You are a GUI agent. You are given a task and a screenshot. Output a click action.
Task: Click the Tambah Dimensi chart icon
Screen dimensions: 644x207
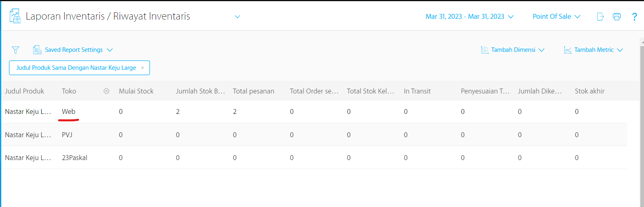pos(485,50)
